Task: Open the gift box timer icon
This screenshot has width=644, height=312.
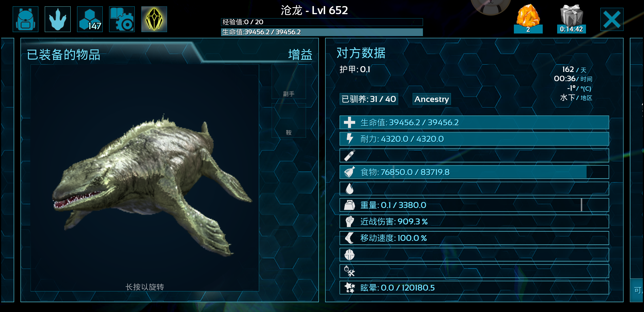Action: (x=571, y=18)
